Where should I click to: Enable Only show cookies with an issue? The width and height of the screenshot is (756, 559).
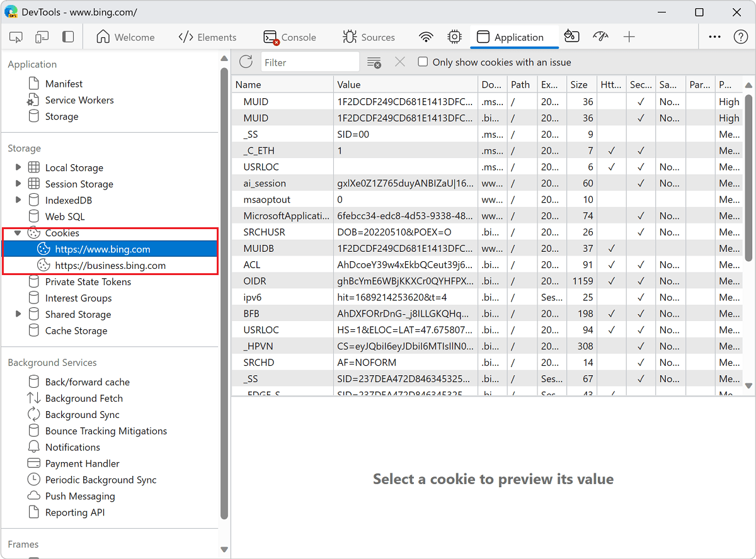(421, 62)
